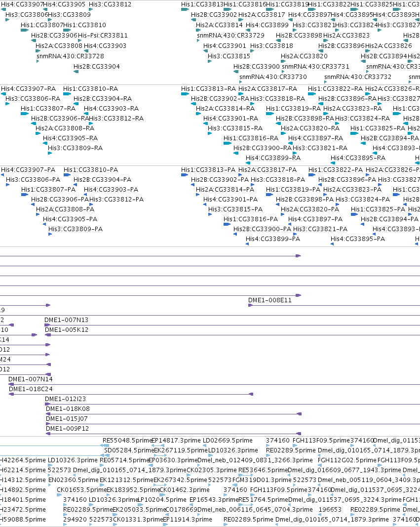Open BAC clone DME1-015J07
The image size is (420, 527).
[67, 419]
